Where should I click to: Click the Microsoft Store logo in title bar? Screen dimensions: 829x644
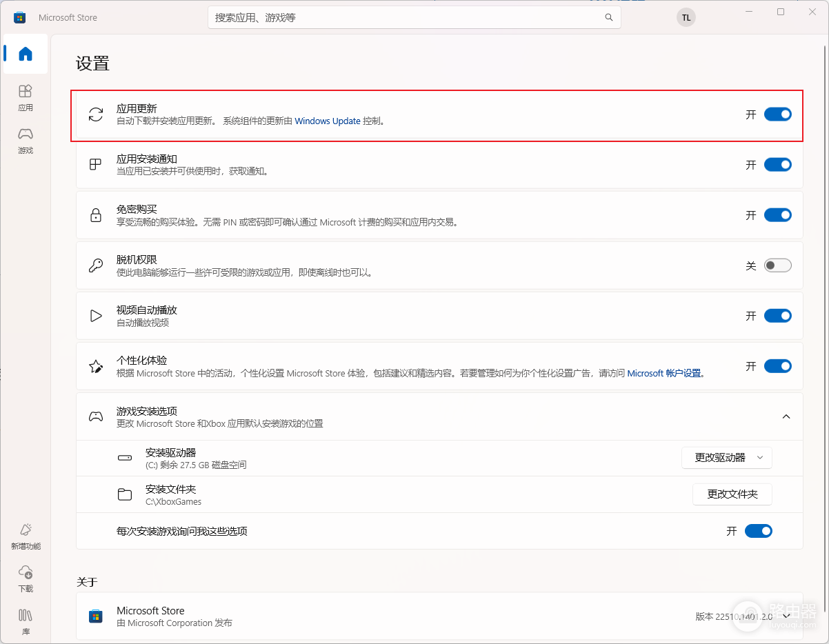tap(20, 17)
